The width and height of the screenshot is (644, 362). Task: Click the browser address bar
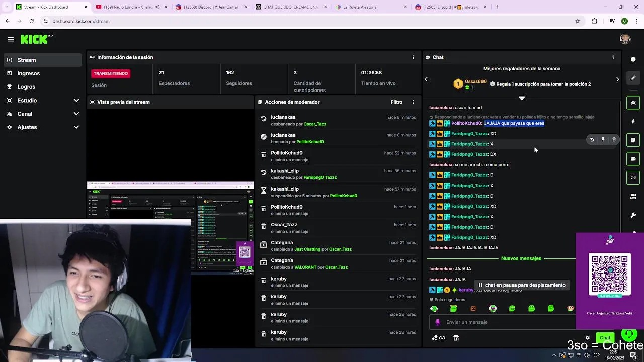307,21
